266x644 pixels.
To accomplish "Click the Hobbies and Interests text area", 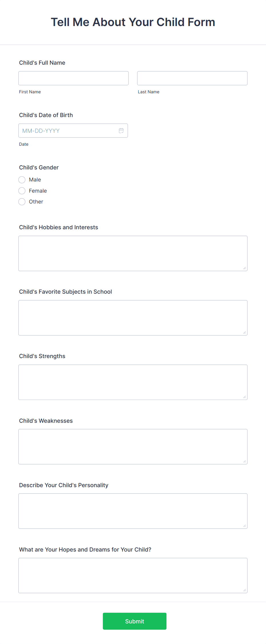I will [x=133, y=253].
